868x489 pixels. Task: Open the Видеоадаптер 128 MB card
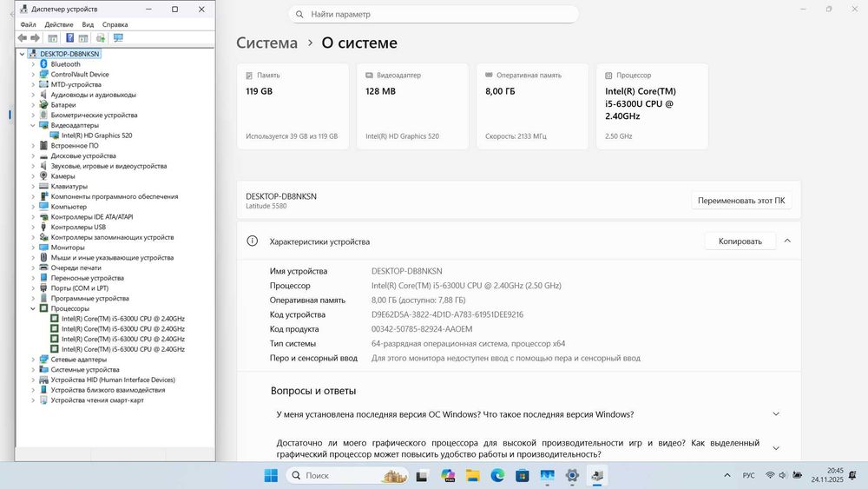(412, 106)
